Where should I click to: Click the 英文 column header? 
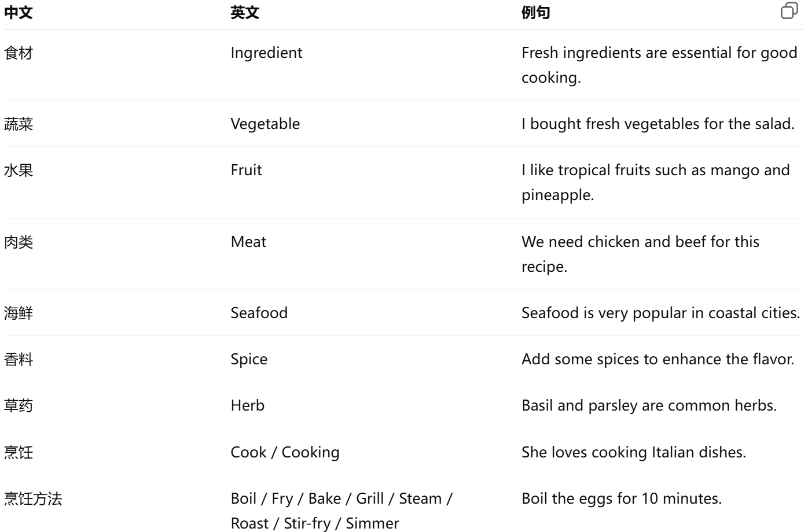click(x=245, y=13)
